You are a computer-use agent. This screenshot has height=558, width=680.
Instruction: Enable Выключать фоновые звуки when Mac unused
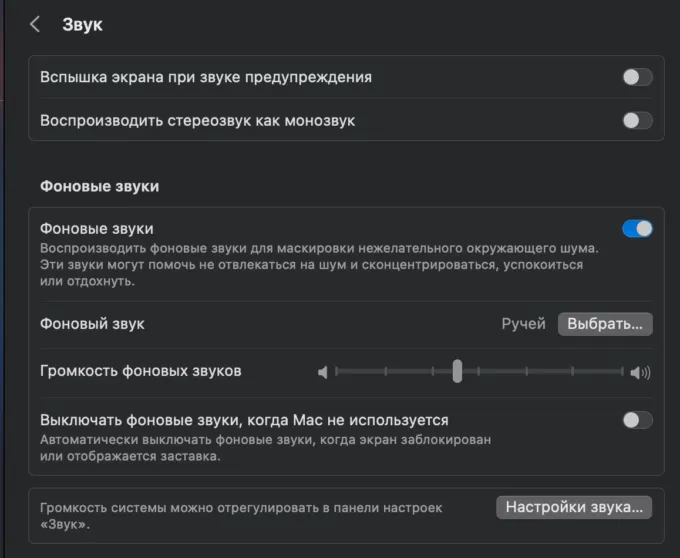[637, 420]
